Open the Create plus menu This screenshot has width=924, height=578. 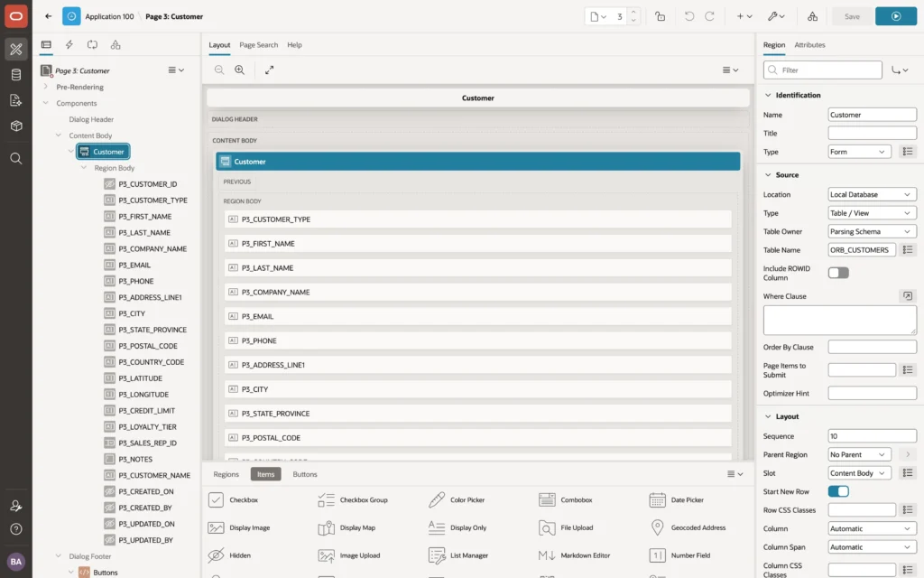[744, 16]
